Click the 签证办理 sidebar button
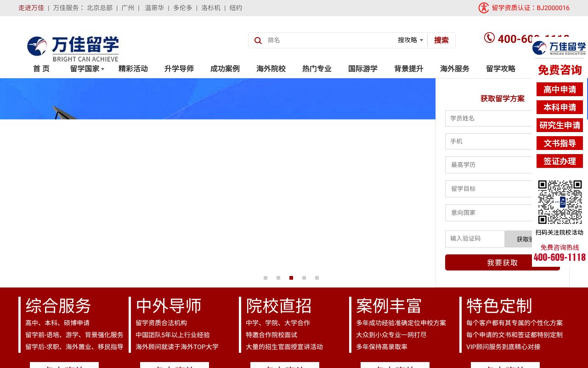588x368 pixels. click(x=560, y=161)
